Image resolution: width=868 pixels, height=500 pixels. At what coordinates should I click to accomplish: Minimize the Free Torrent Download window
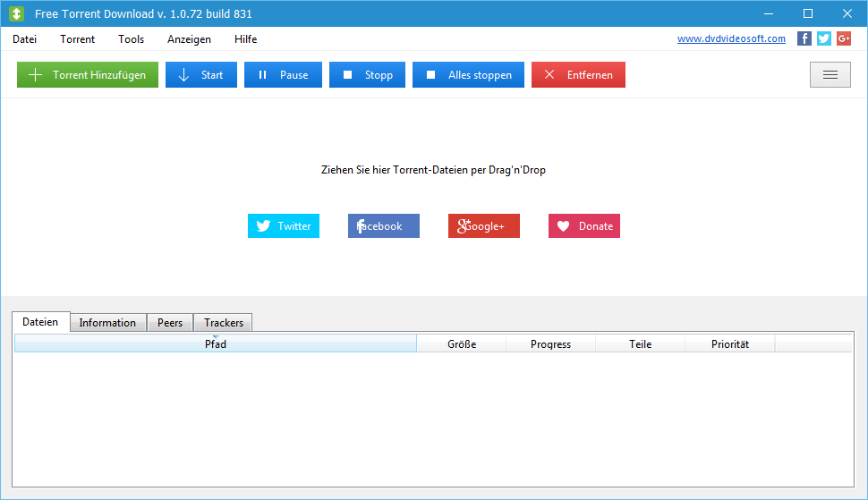point(769,13)
